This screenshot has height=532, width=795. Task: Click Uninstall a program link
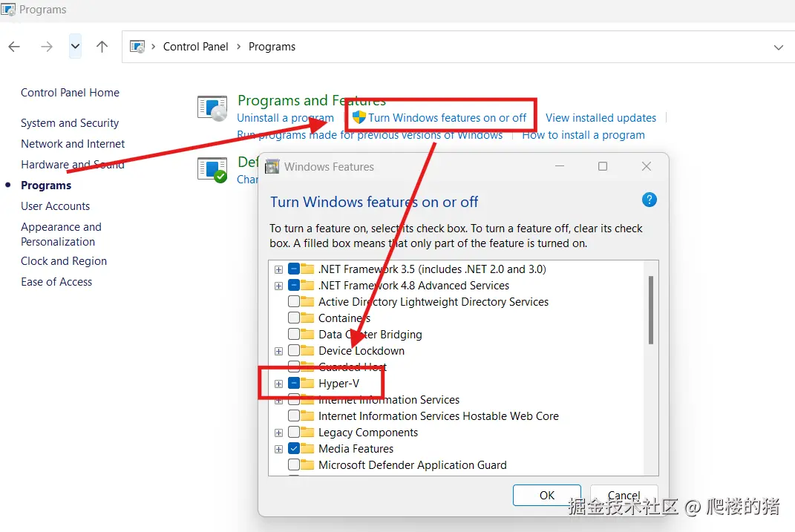click(286, 117)
